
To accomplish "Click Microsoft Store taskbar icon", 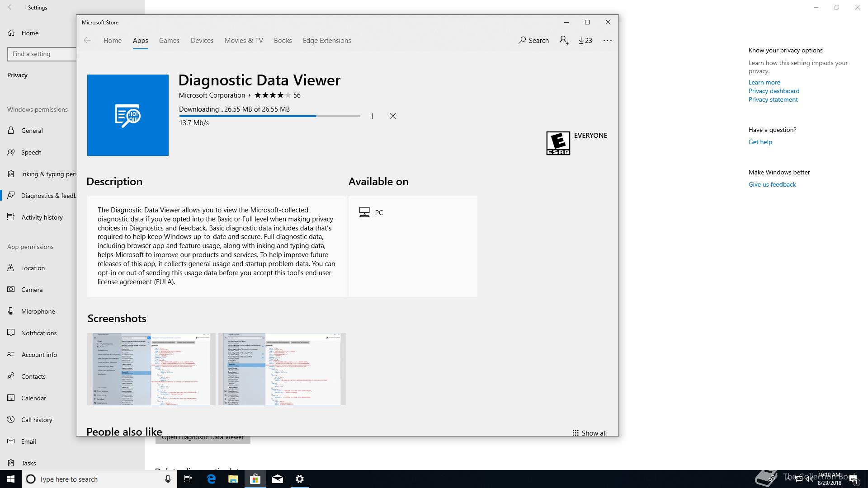I will (255, 479).
